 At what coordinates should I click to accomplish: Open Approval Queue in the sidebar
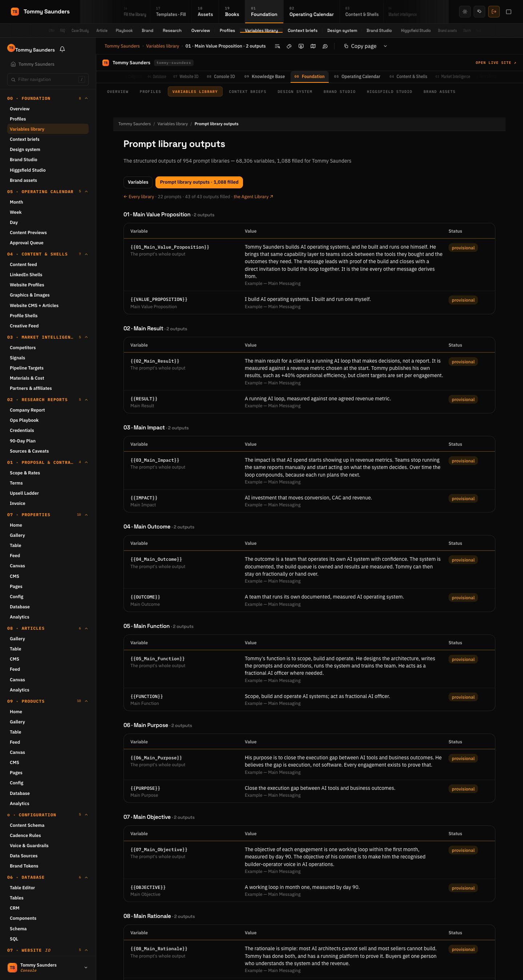tap(27, 243)
